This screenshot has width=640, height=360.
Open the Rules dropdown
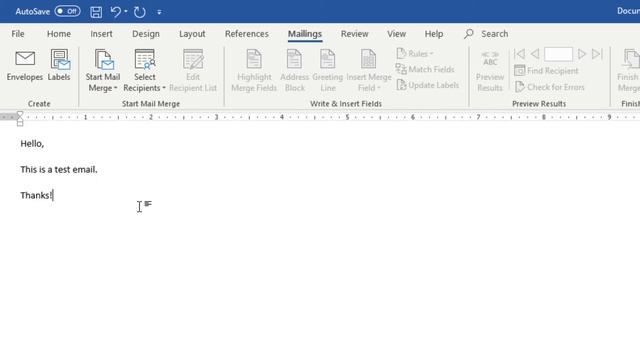pyautogui.click(x=414, y=53)
